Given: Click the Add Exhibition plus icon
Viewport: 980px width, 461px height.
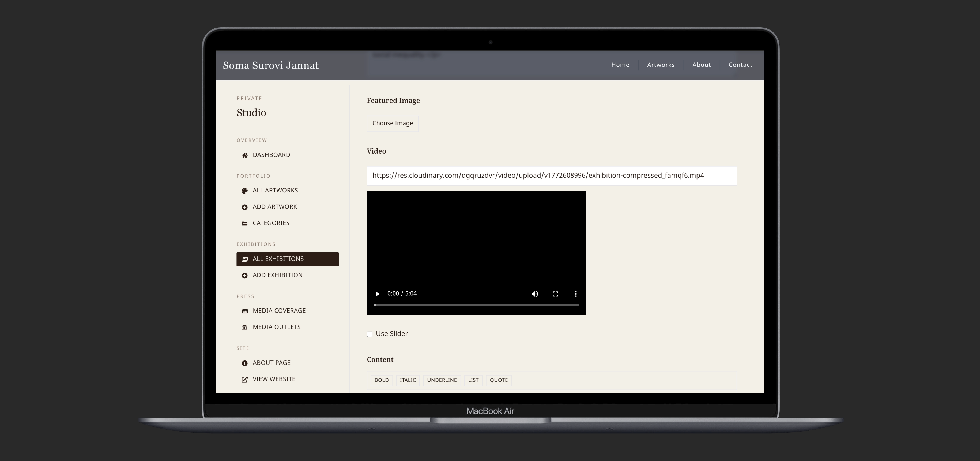Looking at the screenshot, I should 245,276.
